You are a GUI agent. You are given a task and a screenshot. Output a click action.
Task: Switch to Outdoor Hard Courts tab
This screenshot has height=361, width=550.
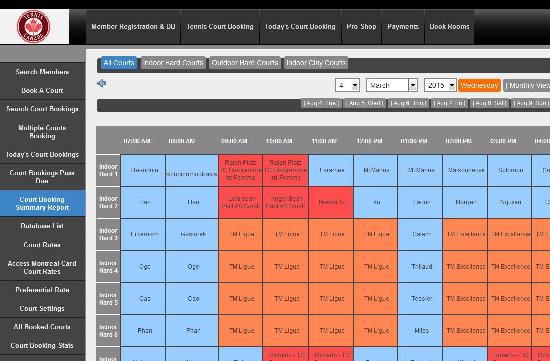pos(245,63)
